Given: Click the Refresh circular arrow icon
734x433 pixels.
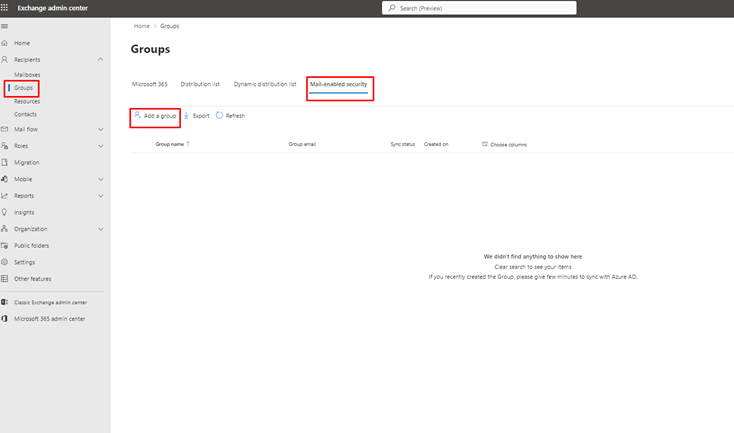Looking at the screenshot, I should click(x=219, y=115).
